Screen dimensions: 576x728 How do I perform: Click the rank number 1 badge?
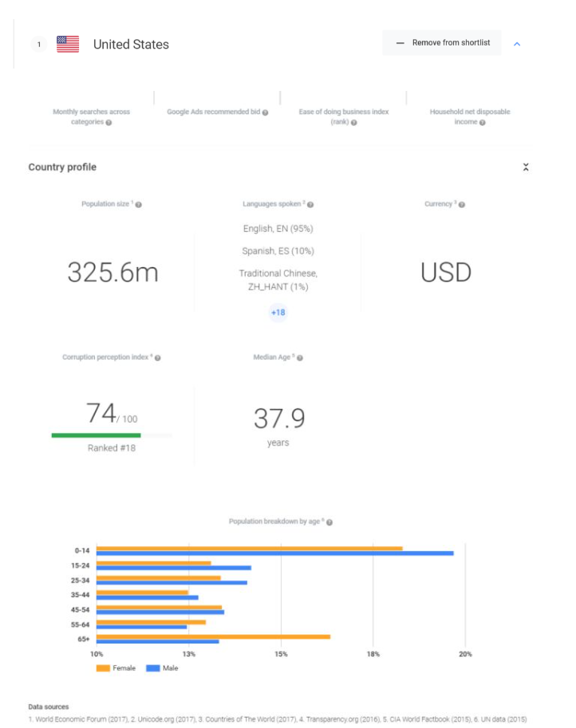point(39,45)
